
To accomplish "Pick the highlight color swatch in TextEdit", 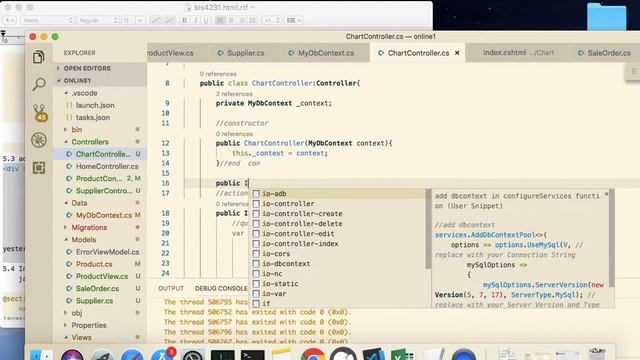I will pyautogui.click(x=170, y=20).
